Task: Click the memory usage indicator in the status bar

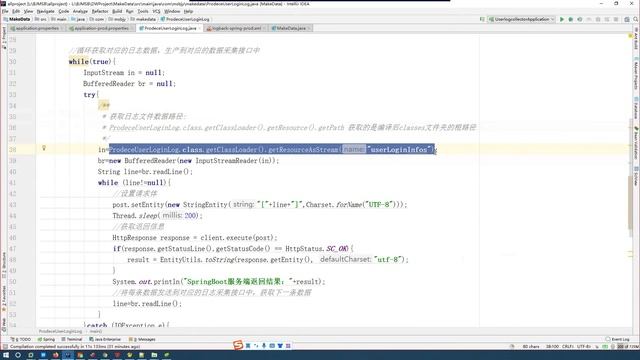Action: (629, 346)
